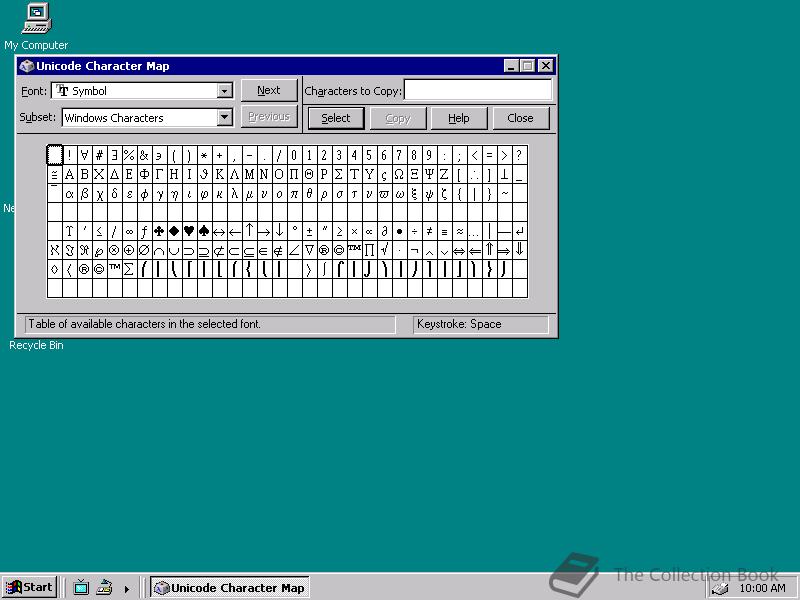Choose the lozenge diamond outline character
This screenshot has width=800, height=600.
(x=55, y=269)
